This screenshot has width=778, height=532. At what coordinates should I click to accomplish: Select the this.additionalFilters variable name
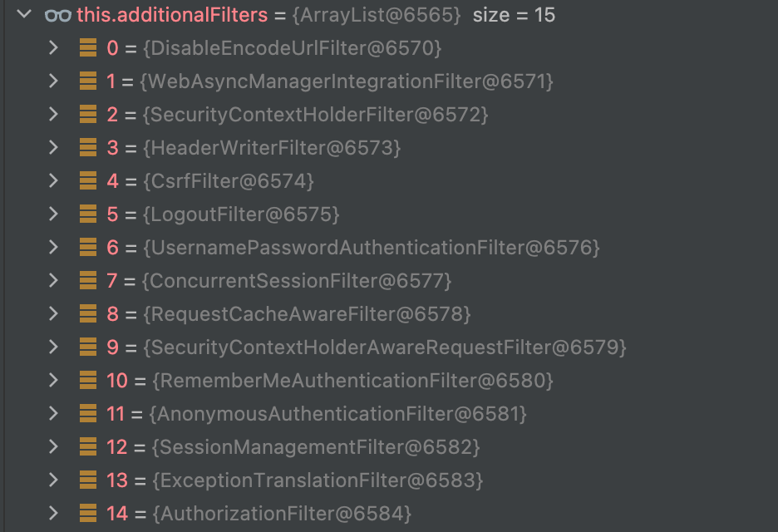172,15
